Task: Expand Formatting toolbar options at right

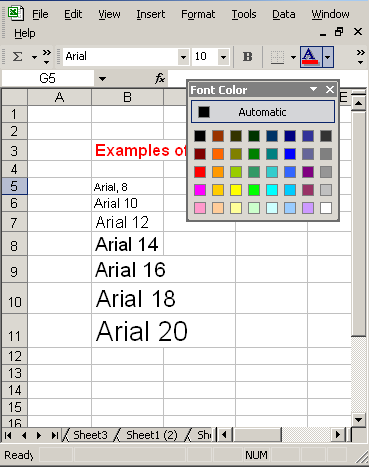Action: [360, 57]
